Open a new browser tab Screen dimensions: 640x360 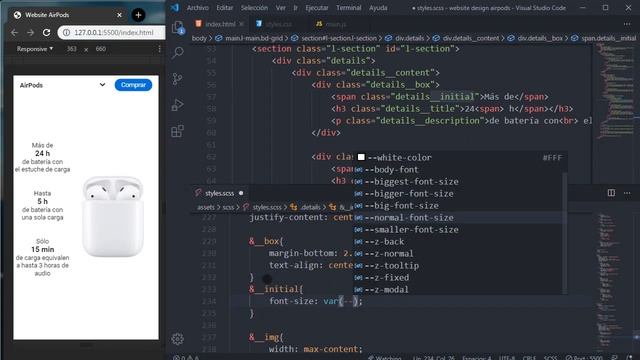point(138,15)
